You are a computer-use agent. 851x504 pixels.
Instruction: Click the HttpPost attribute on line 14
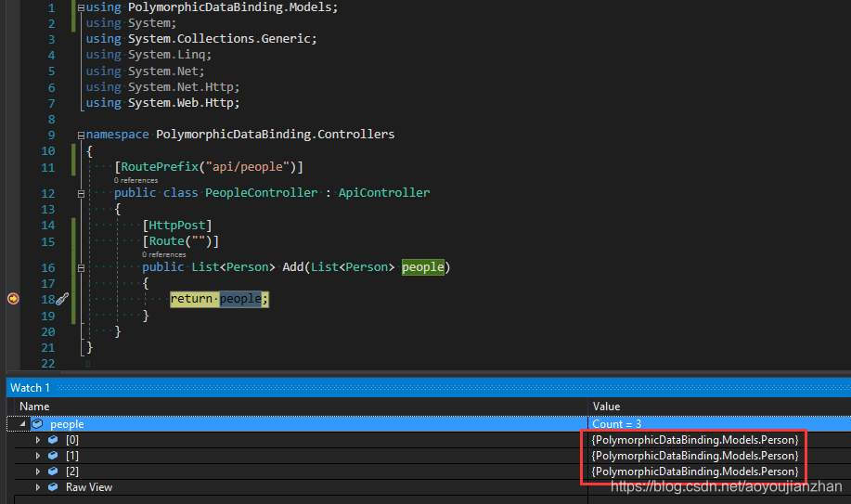(x=177, y=225)
